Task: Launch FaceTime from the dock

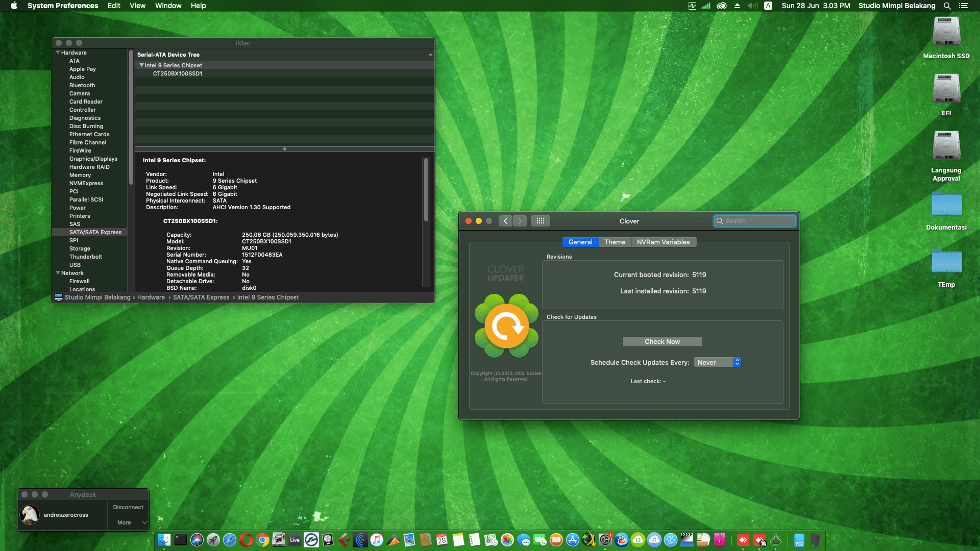Action: [540, 540]
